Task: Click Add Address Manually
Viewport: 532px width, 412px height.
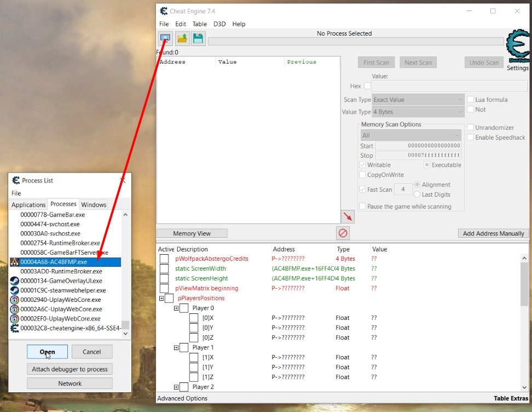Action: pyautogui.click(x=493, y=233)
